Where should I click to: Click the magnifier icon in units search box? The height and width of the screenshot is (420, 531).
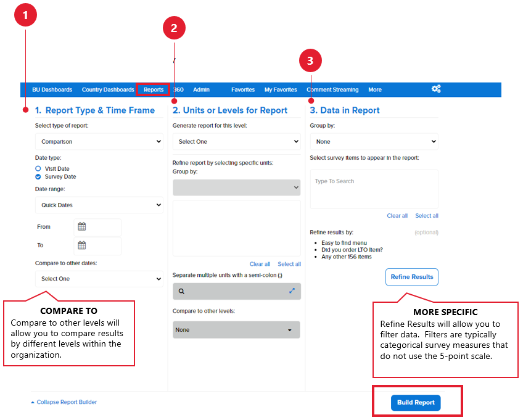point(181,291)
